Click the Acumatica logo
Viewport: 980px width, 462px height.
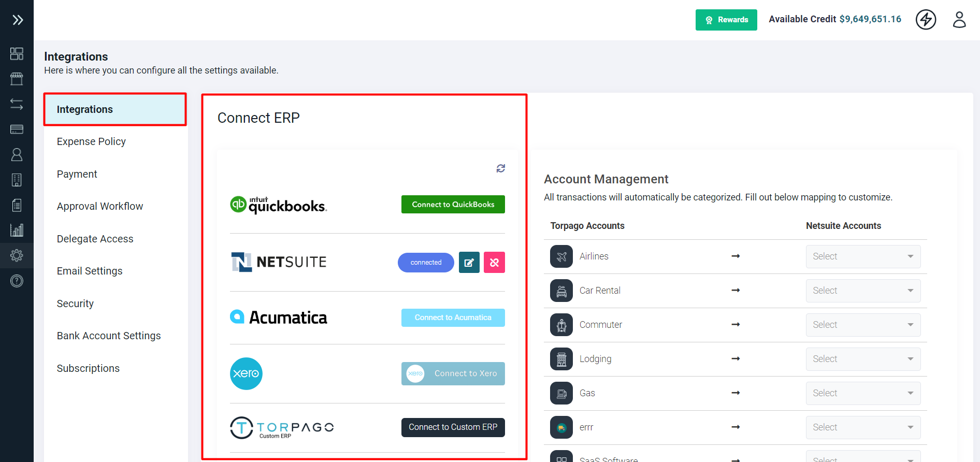point(278,317)
